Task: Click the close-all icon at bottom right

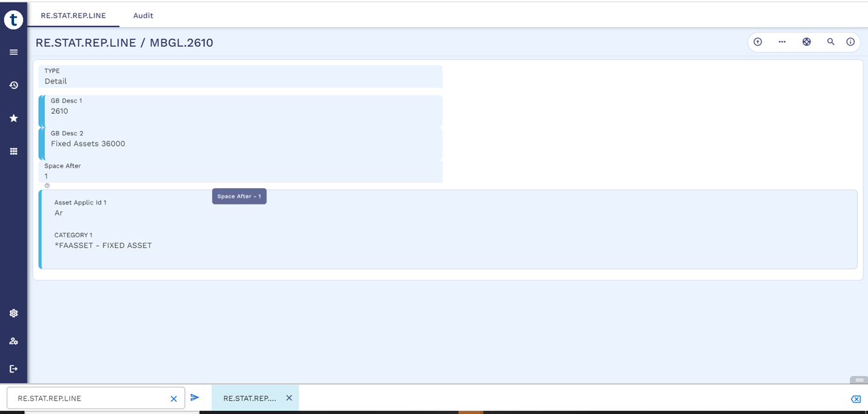Action: pos(855,398)
